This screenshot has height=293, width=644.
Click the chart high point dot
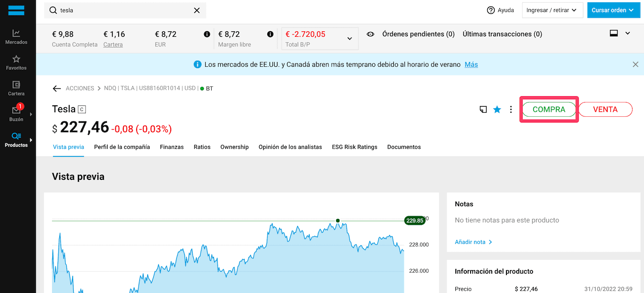click(x=338, y=221)
